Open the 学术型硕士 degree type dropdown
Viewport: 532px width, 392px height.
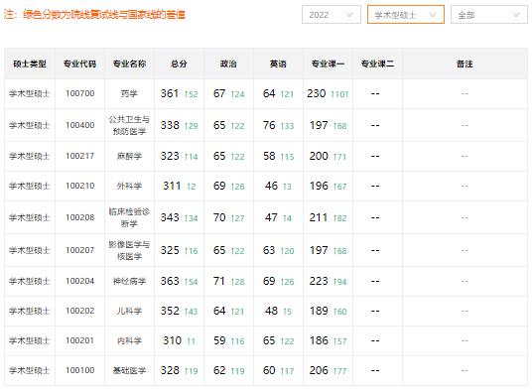click(405, 15)
